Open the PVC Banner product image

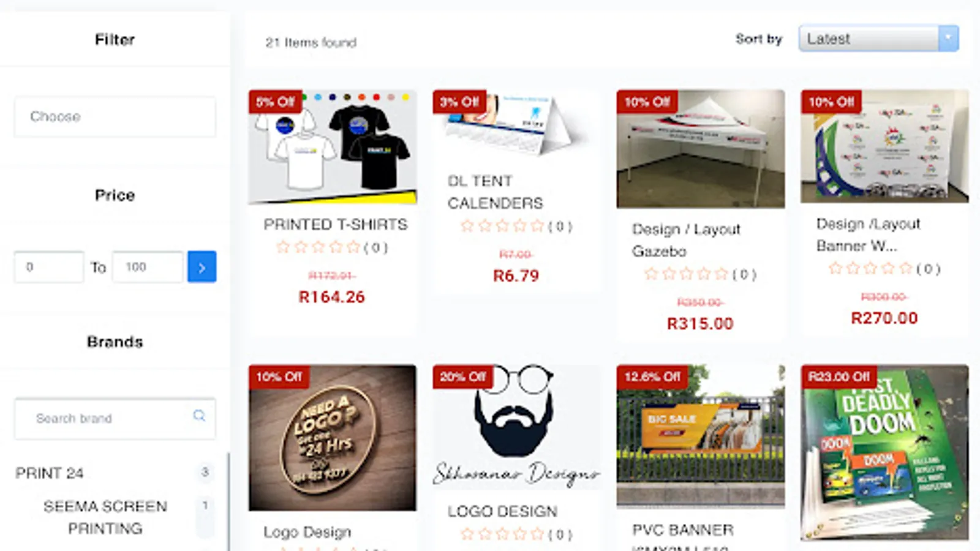(x=701, y=437)
